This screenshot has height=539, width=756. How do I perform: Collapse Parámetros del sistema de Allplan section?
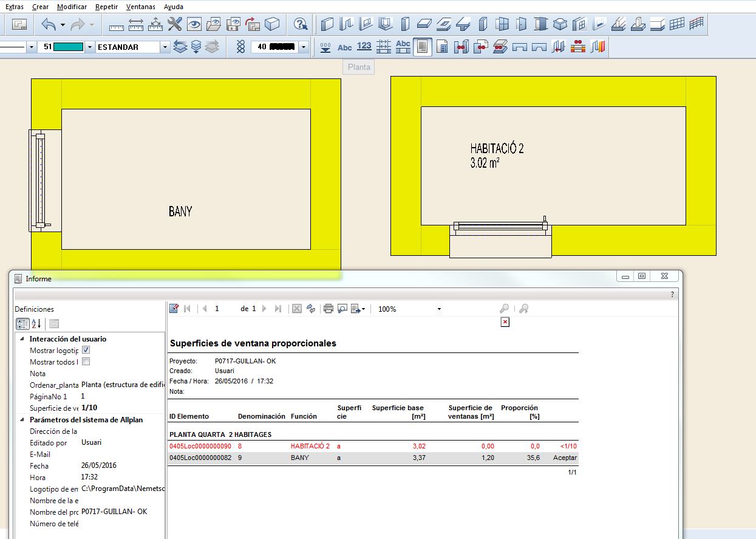(x=22, y=420)
